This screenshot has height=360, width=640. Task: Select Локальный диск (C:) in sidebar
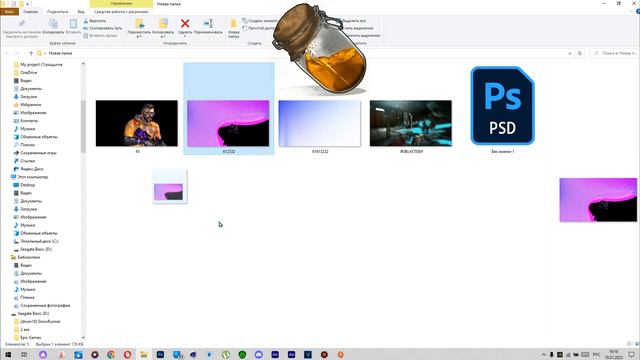(39, 241)
